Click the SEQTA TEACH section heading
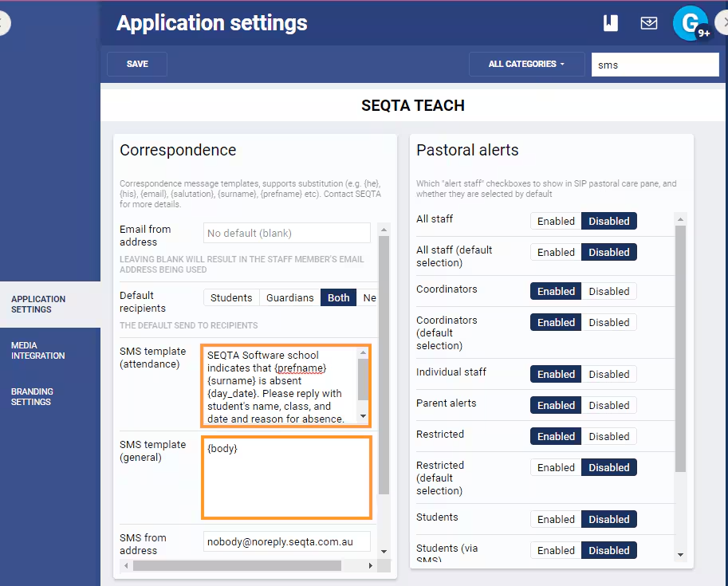The height and width of the screenshot is (586, 728). coord(413,105)
